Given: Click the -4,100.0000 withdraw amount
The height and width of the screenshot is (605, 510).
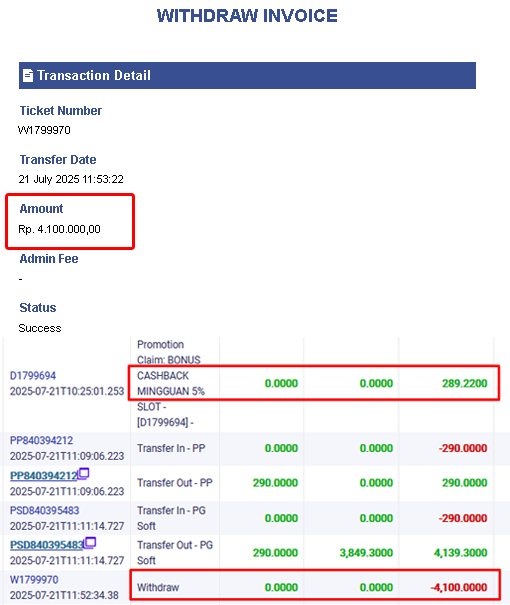Looking at the screenshot, I should pyautogui.click(x=459, y=587).
